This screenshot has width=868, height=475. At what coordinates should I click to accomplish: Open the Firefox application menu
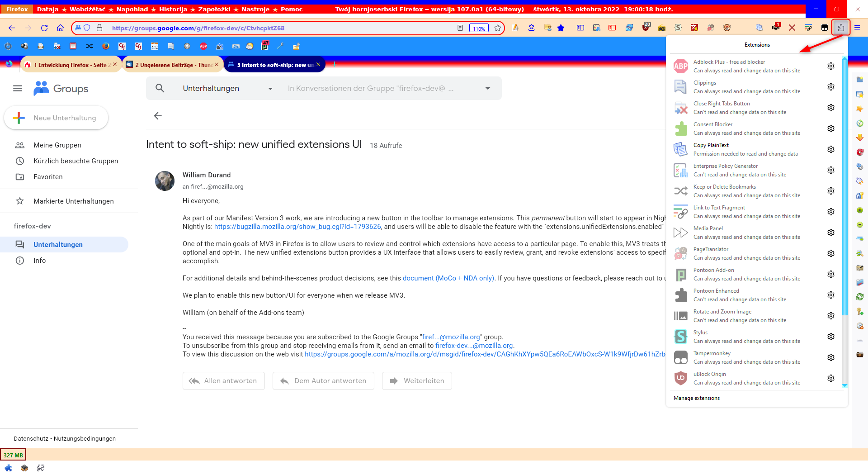[x=857, y=28]
